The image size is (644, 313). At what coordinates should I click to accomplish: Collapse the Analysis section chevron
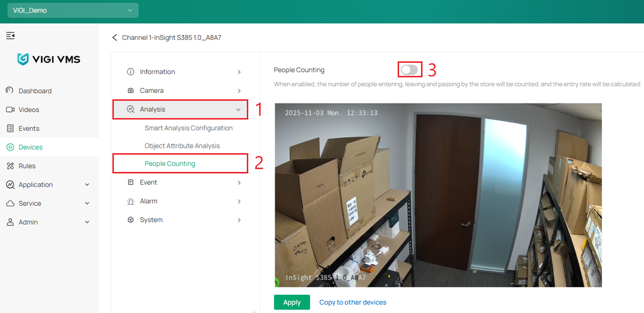[238, 110]
